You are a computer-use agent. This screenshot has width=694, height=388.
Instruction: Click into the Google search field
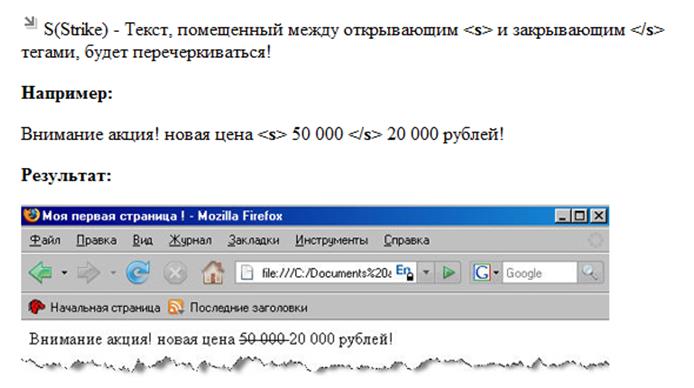(540, 273)
